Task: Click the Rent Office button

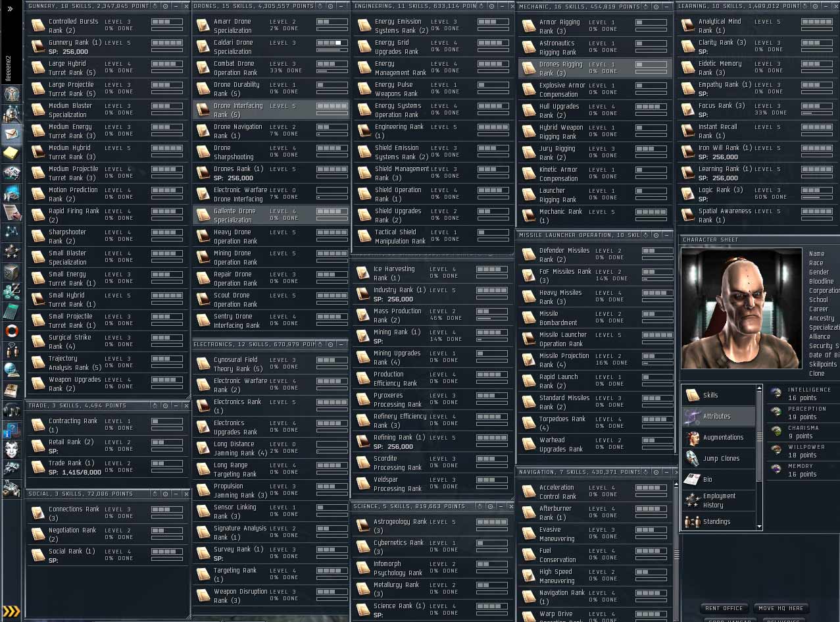Action: tap(724, 608)
